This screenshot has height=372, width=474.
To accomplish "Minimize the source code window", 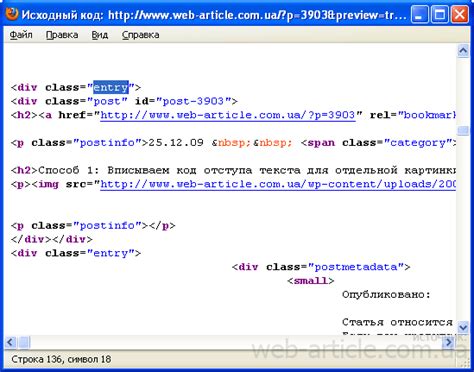I will (420, 14).
